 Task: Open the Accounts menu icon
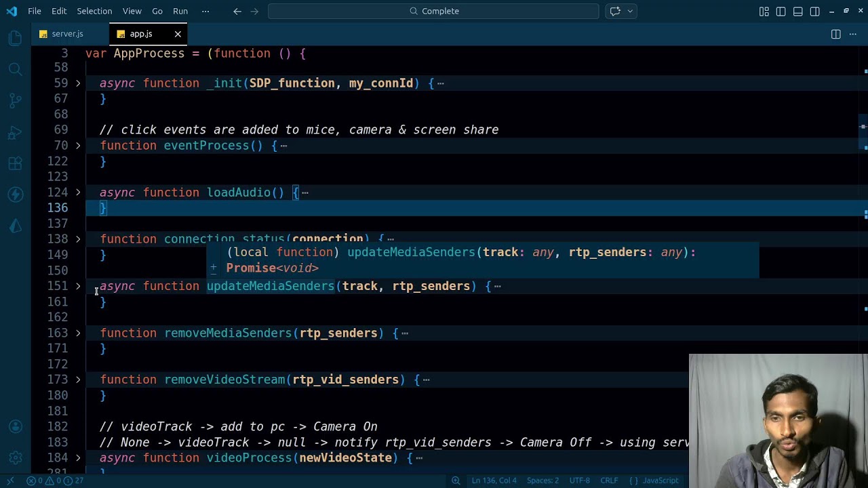15,426
